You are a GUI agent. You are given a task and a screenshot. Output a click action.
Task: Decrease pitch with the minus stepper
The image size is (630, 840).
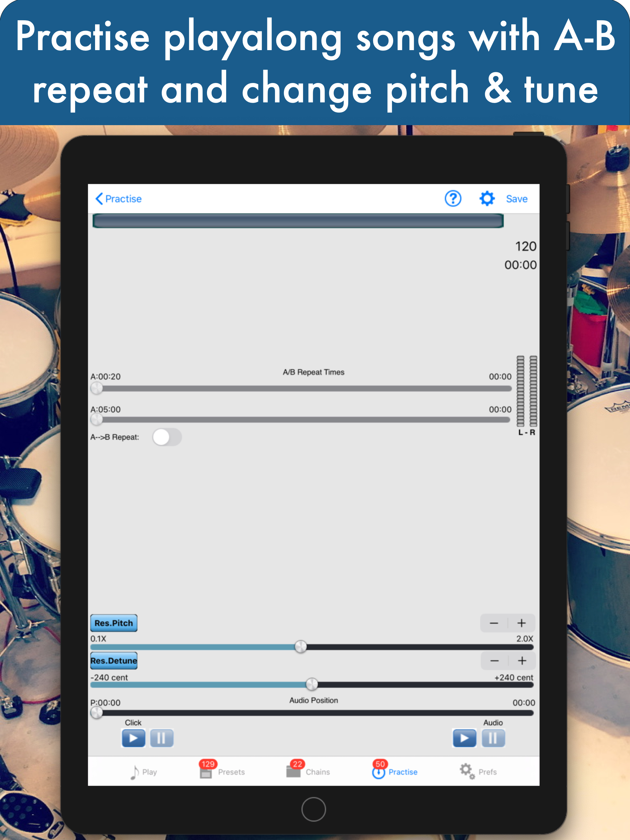(x=494, y=623)
